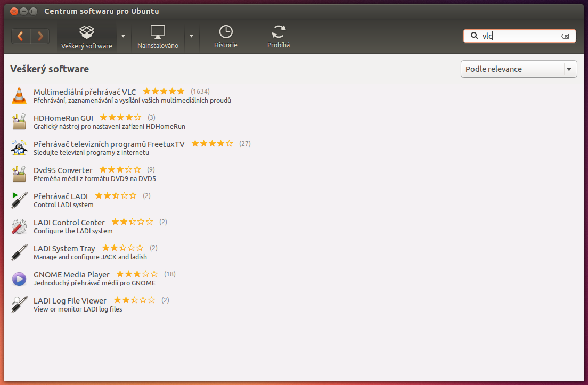
Task: Click the 18 reviews count for GNOME Media Player
Action: (x=170, y=274)
